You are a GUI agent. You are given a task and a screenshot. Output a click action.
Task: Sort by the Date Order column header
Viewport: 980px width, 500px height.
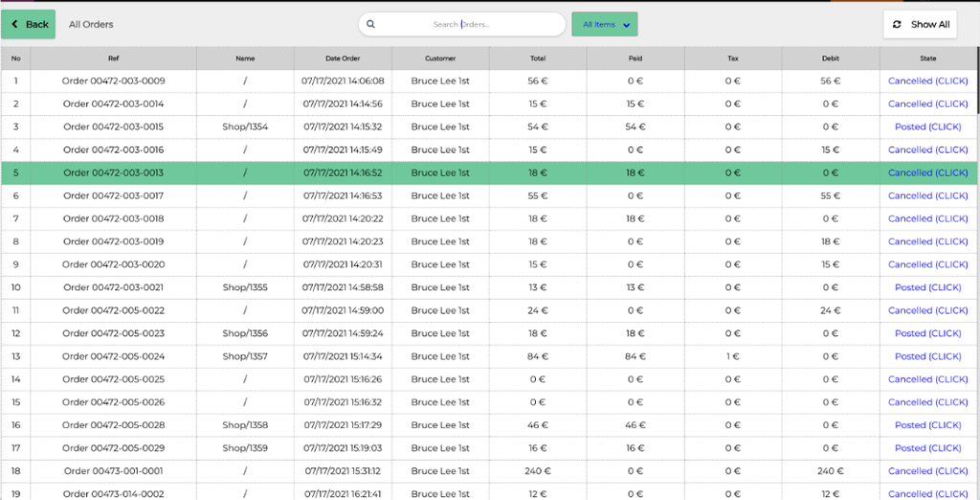point(343,58)
